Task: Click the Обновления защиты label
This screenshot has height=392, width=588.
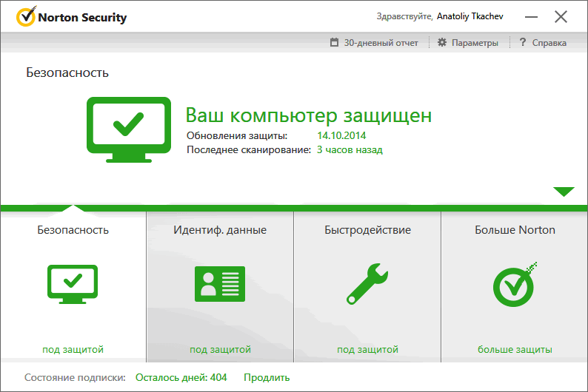Action: click(237, 135)
